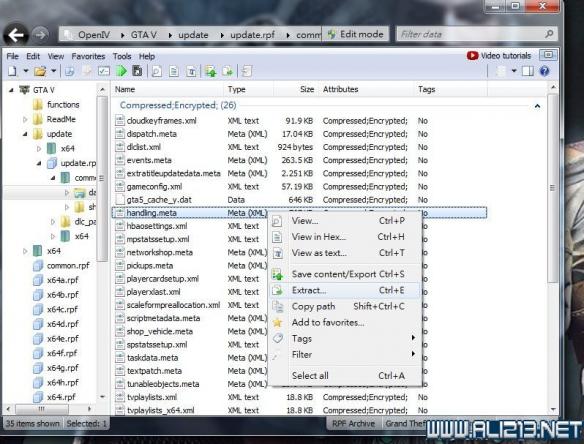Click the back navigation arrow

click(16, 35)
